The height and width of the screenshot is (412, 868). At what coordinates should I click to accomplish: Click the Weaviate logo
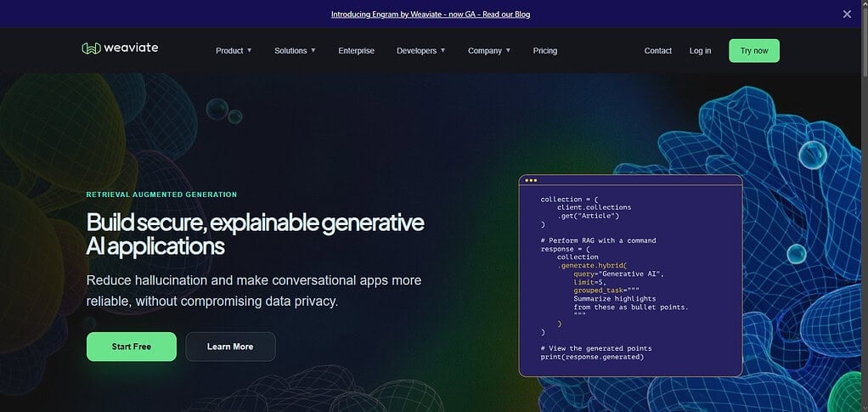tap(120, 48)
